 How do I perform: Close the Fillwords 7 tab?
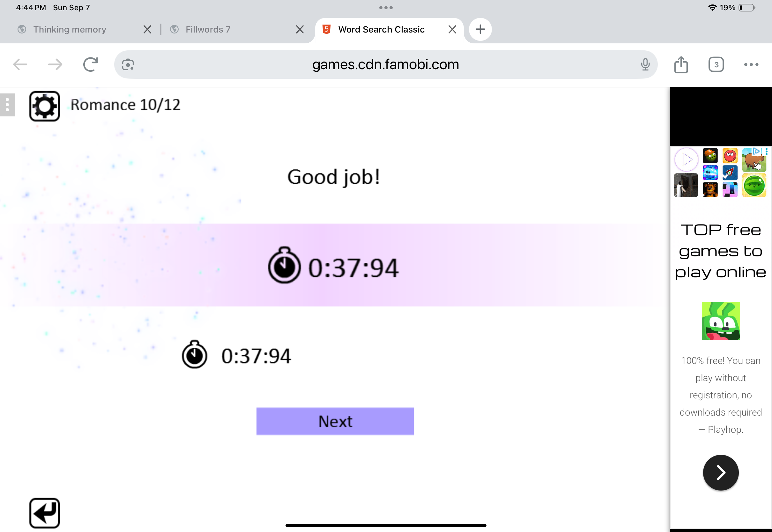click(300, 29)
